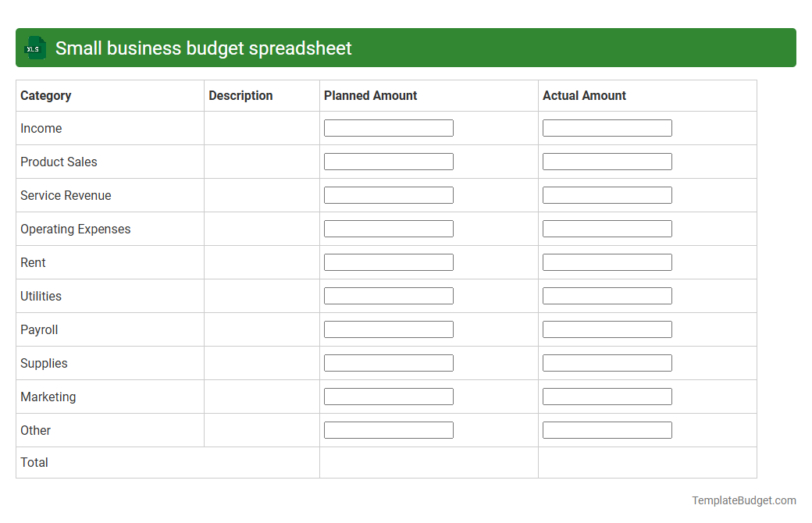This screenshot has height=523, width=812.
Task: Click the Utilities planned amount field
Action: (388, 295)
